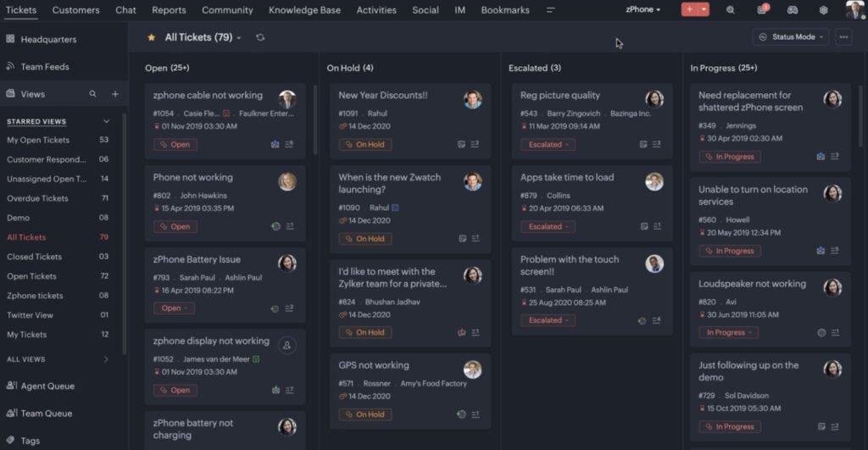Open the In Progress status dropdown on Loudspeaker ticket

point(728,333)
